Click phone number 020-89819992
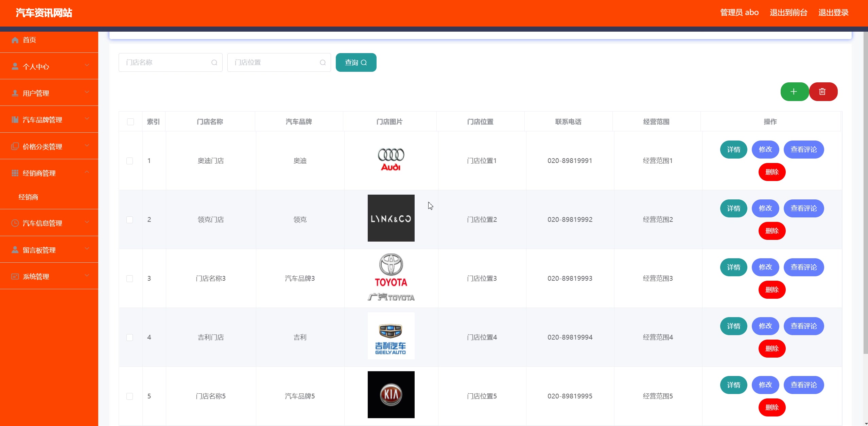The width and height of the screenshot is (868, 426). (x=570, y=219)
